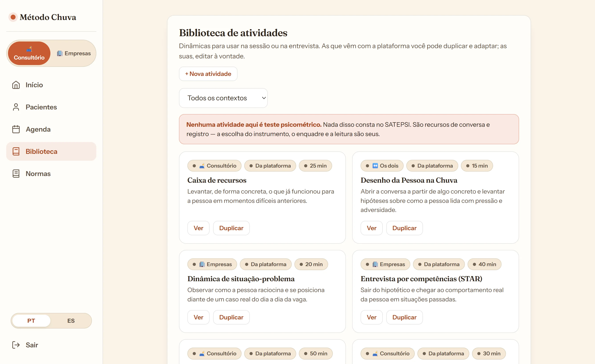Click Dinâmica de situação-problema title
Viewport: 595px width, 364px height.
pos(241,279)
